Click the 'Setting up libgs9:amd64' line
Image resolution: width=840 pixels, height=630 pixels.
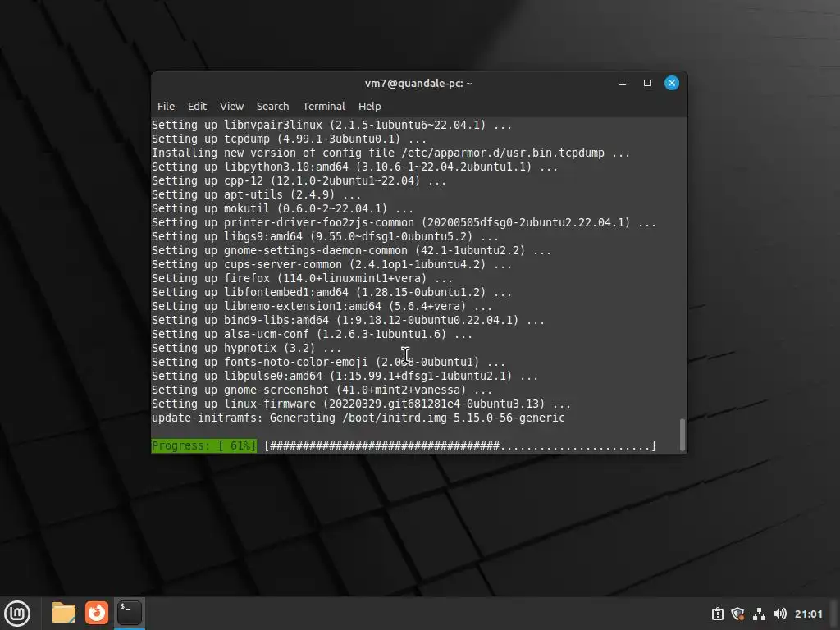(325, 236)
